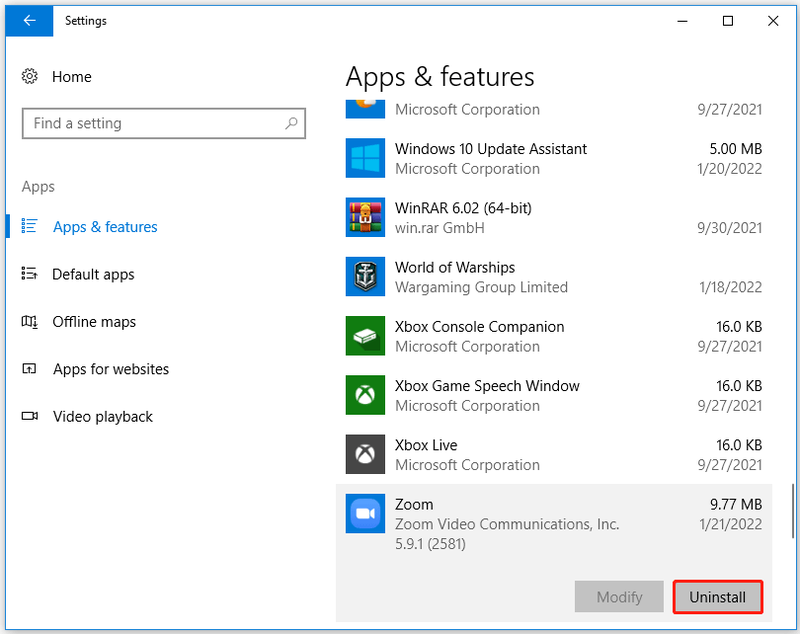Focus the Find a setting search box
Screen dimensions: 800x634
point(164,123)
